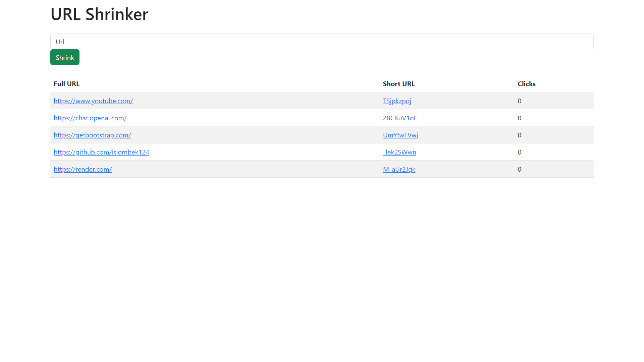Follow the render.com full URL link
Viewport: 644px width, 362px height.
pos(83,169)
